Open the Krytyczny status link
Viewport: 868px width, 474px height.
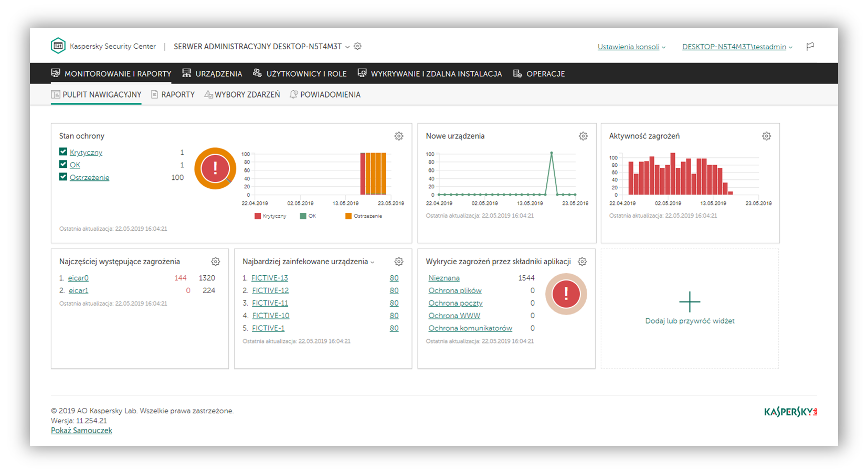[86, 152]
